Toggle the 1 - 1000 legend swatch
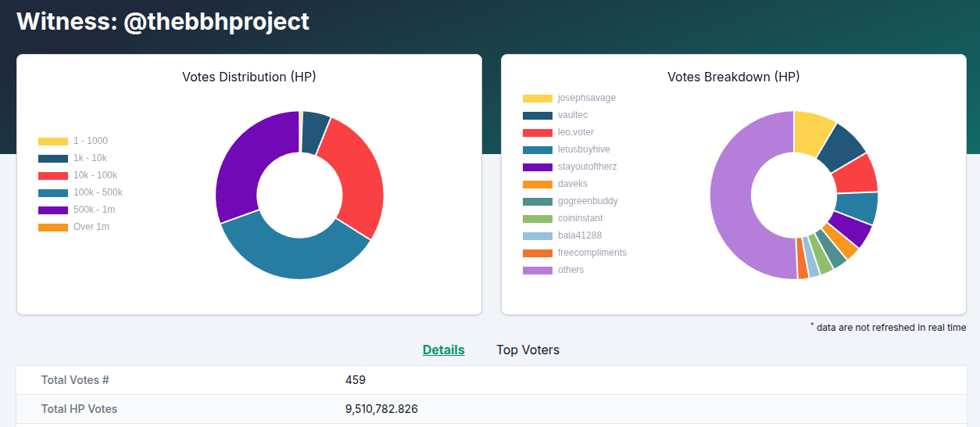This screenshot has width=980, height=427. tap(53, 142)
